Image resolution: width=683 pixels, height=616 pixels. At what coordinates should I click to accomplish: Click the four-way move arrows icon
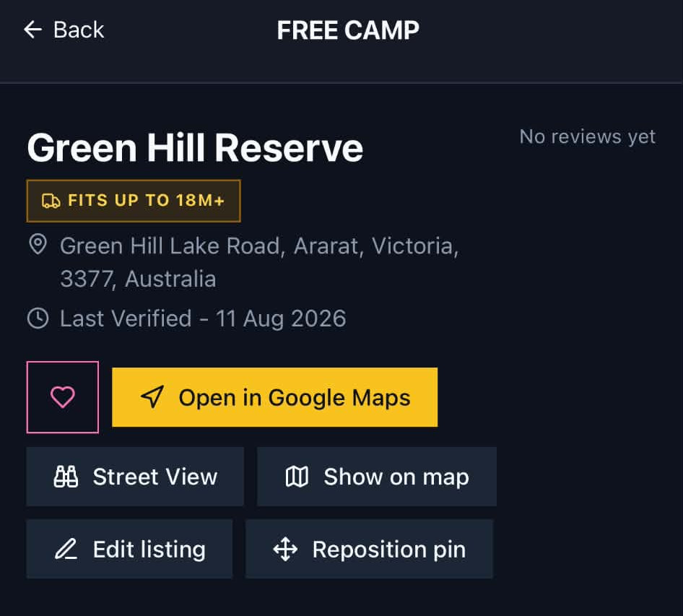285,549
